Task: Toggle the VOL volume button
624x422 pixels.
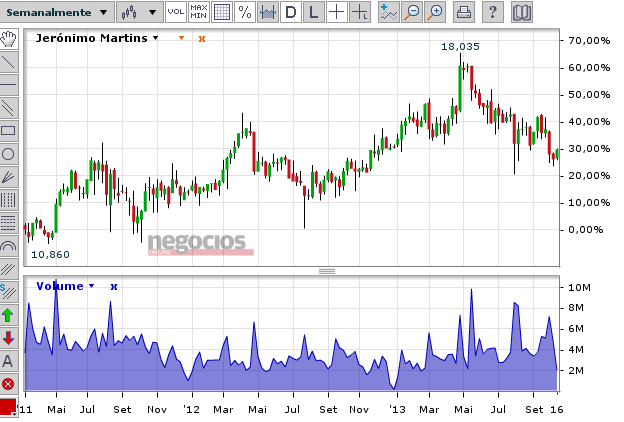Action: tap(176, 12)
